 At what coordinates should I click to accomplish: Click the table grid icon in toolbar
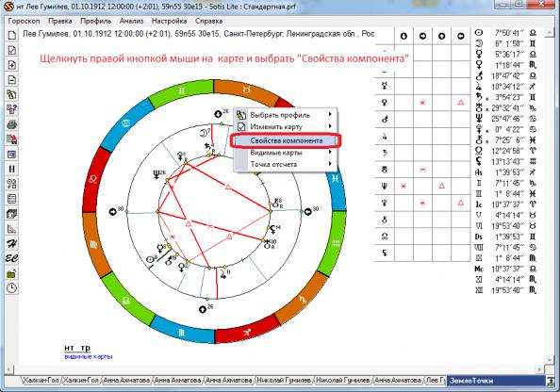12,199
